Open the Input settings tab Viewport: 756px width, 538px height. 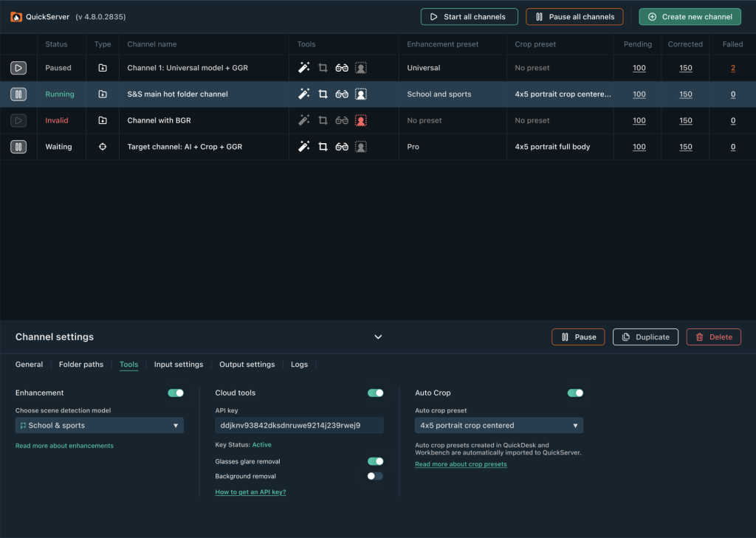point(179,365)
